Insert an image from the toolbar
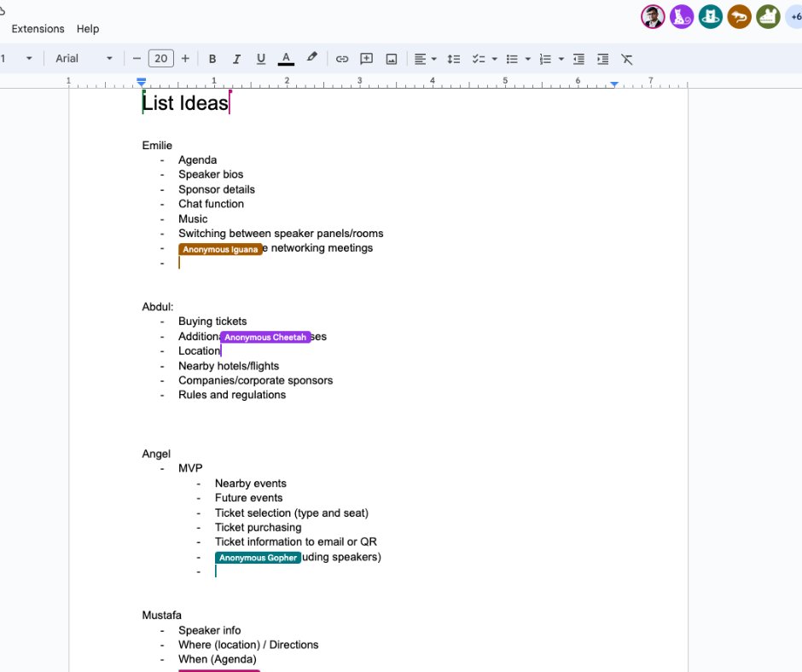This screenshot has height=672, width=802. coord(392,59)
